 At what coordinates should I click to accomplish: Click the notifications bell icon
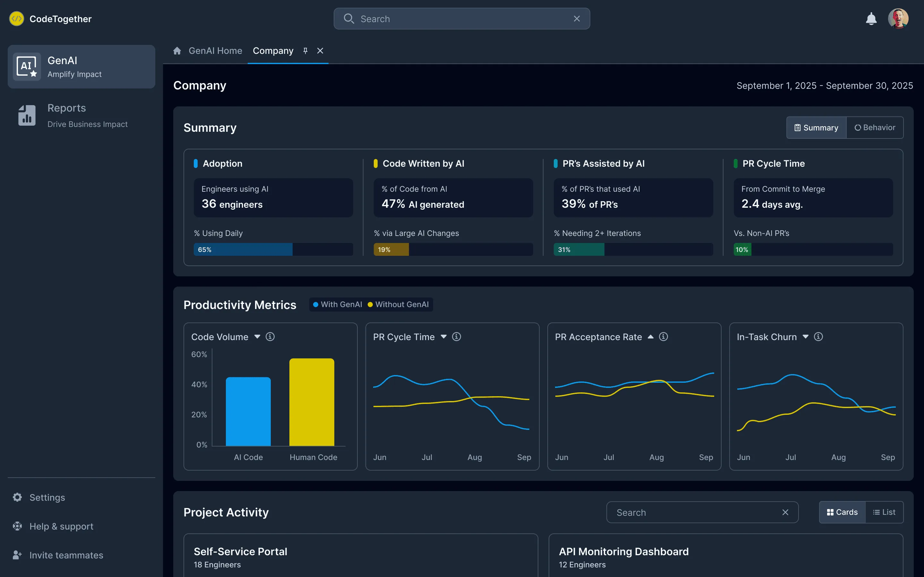pos(871,19)
